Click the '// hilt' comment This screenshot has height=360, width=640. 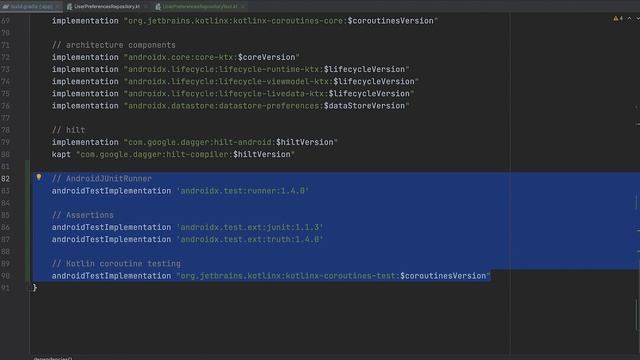click(69, 130)
